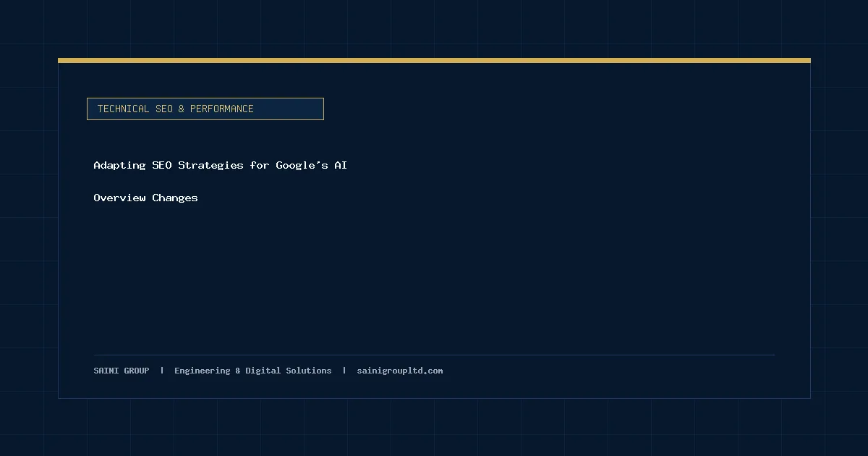Open the sainigroupltd.com link
This screenshot has height=456, width=868.
[x=400, y=371]
